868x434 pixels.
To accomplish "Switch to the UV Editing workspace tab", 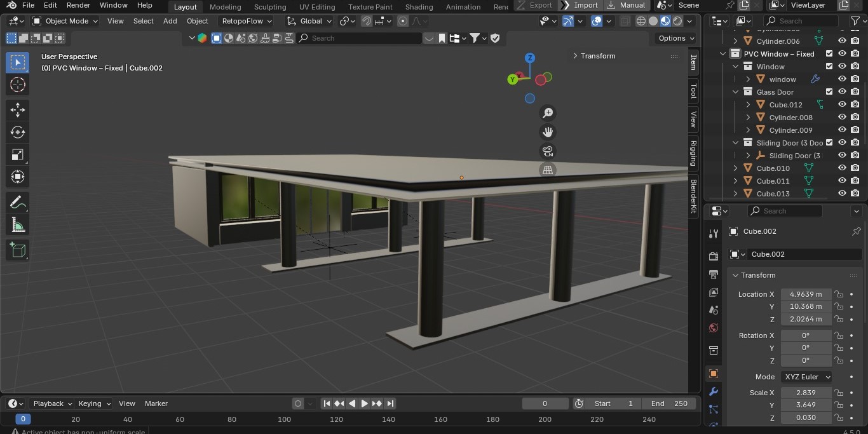I will coord(317,6).
